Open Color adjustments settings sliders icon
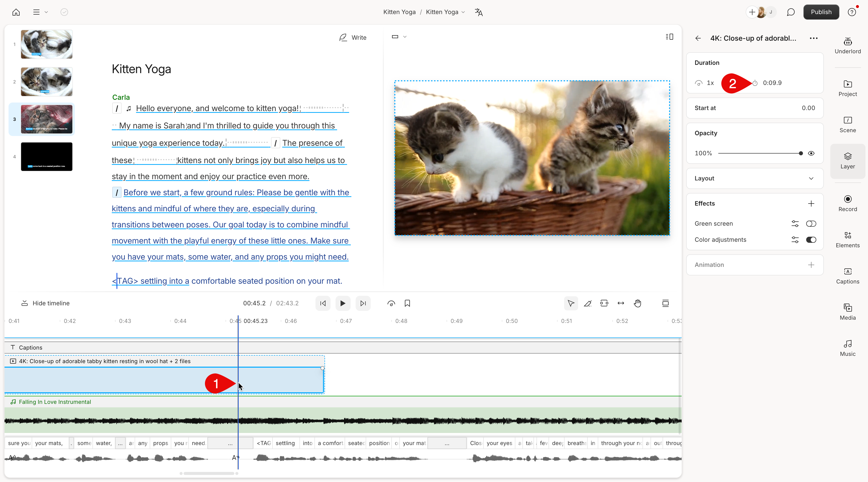Viewport: 868px width, 482px height. coord(795,240)
